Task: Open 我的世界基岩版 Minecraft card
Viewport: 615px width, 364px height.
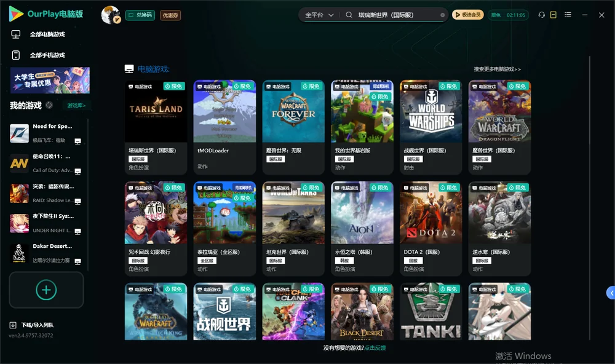Action: [x=362, y=127]
